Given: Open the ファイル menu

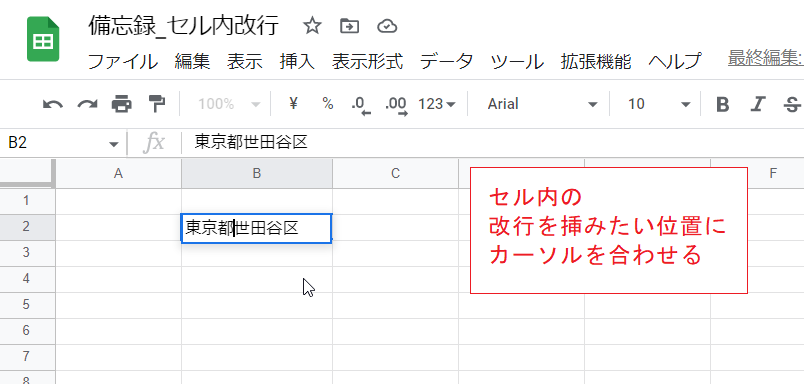Looking at the screenshot, I should pos(123,62).
